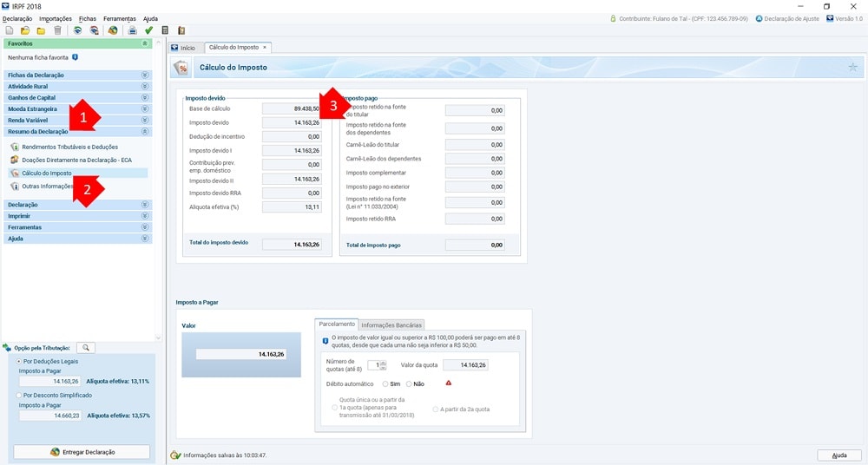Select Por Desconto Simplificado option
Viewport: 868px width, 465px height.
click(x=19, y=395)
